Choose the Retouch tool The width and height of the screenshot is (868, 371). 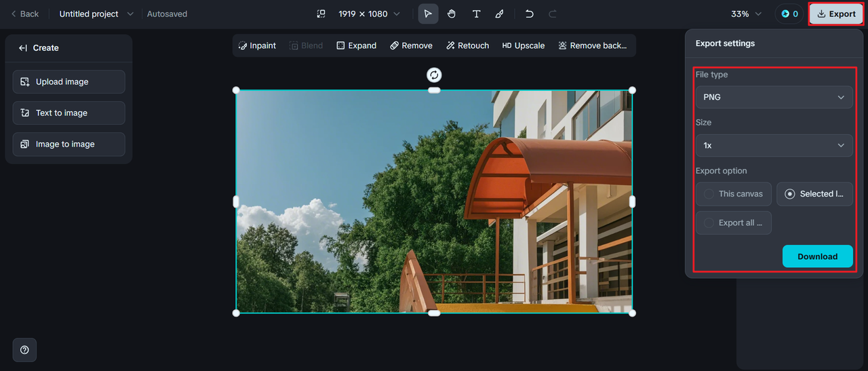tap(467, 45)
